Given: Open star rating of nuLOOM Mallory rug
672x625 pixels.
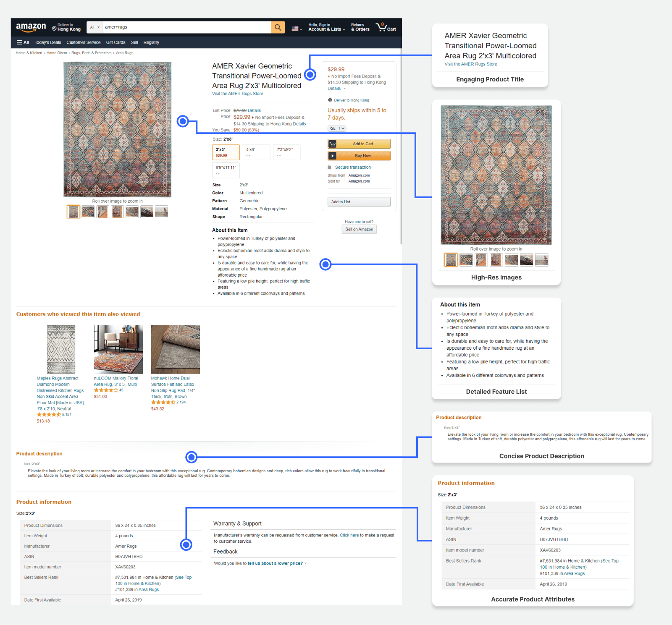Looking at the screenshot, I should (x=106, y=390).
